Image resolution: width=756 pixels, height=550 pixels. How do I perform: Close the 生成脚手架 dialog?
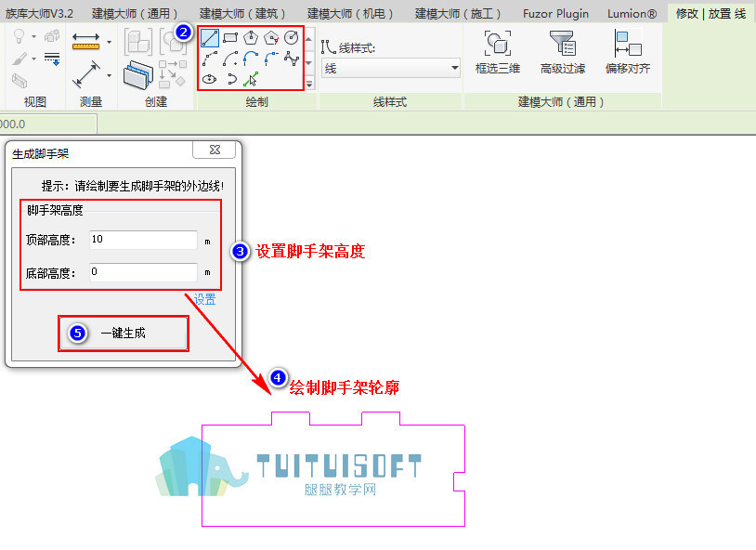tap(215, 150)
